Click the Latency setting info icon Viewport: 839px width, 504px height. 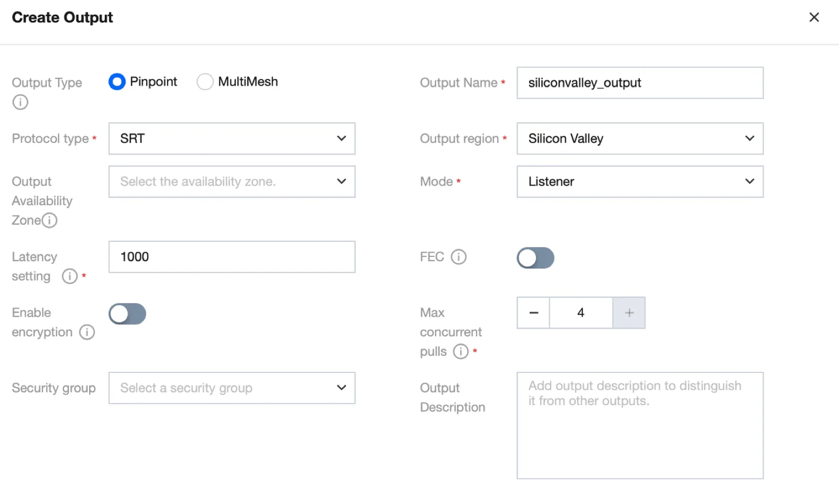[x=69, y=276]
